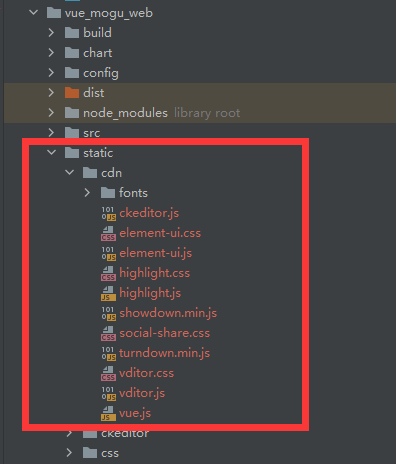Select the highlight.js file name
The image size is (396, 464).
[x=150, y=293]
